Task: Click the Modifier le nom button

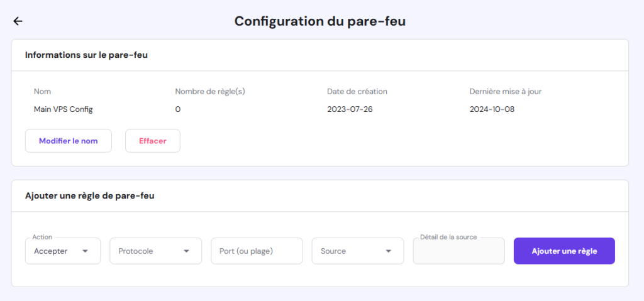Action: click(x=69, y=141)
